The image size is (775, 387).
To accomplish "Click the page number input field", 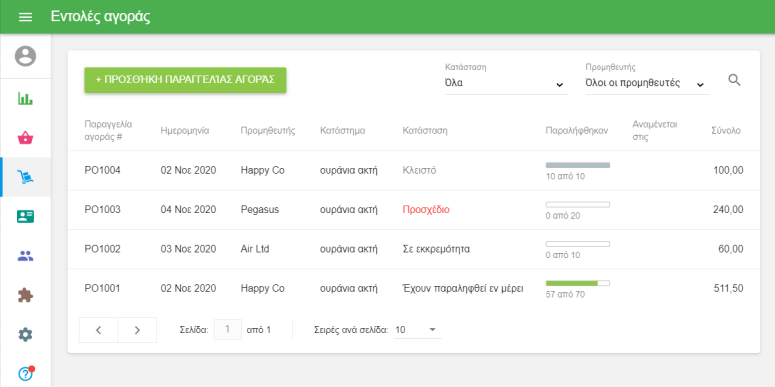I will click(228, 330).
